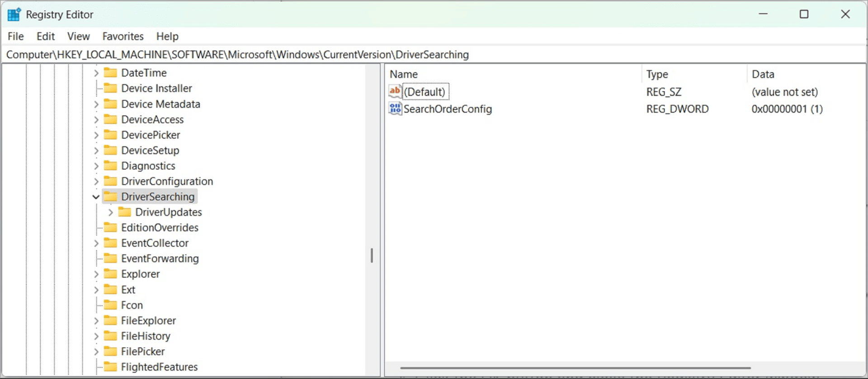Click the REG_DWORD type cell
The width and height of the screenshot is (868, 379).
pos(677,109)
